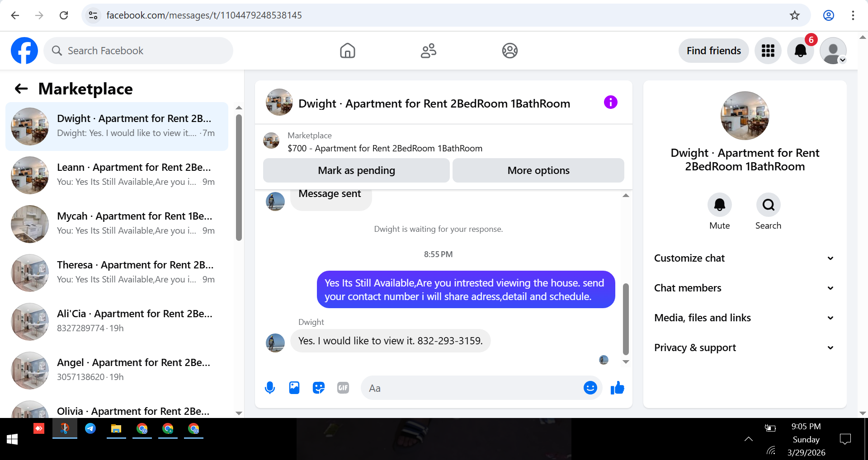The width and height of the screenshot is (868, 460).
Task: Click the blue 'Yes Its Still Available' message
Action: click(x=466, y=290)
